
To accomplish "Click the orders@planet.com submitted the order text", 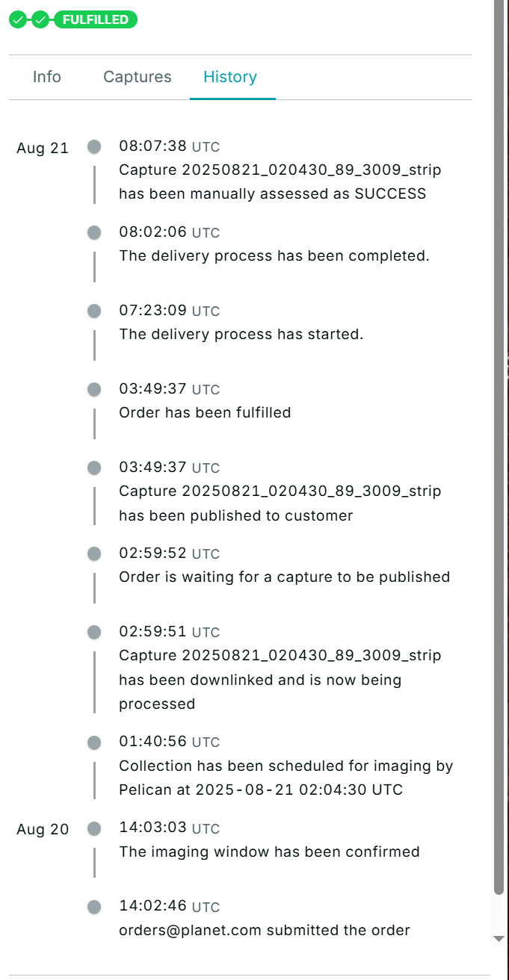I will click(265, 931).
